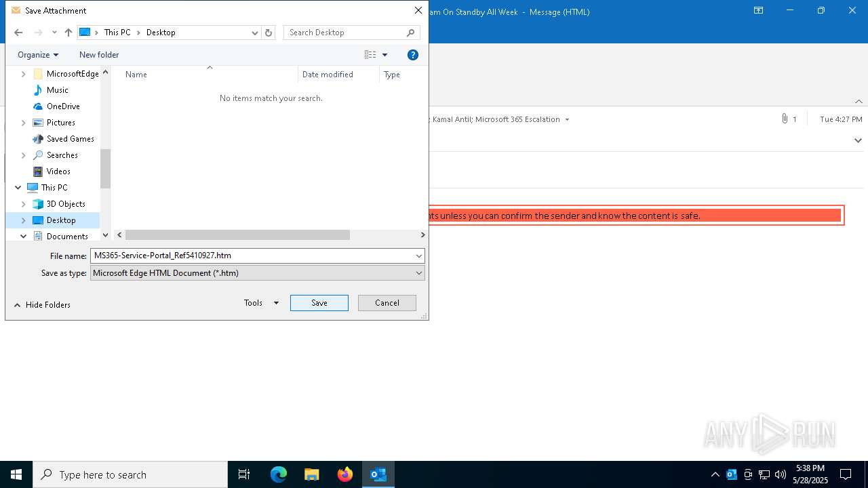This screenshot has width=868, height=488.
Task: Expand the Desktop tree node
Action: [24, 220]
